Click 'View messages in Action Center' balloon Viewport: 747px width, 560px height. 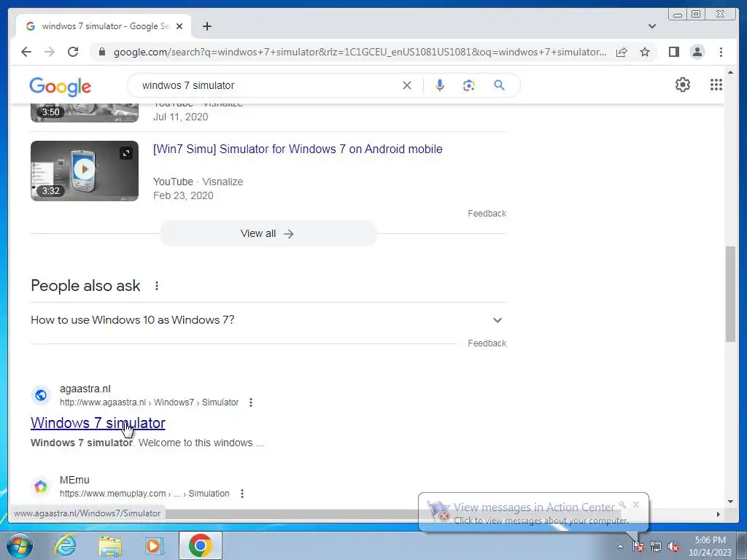(534, 507)
